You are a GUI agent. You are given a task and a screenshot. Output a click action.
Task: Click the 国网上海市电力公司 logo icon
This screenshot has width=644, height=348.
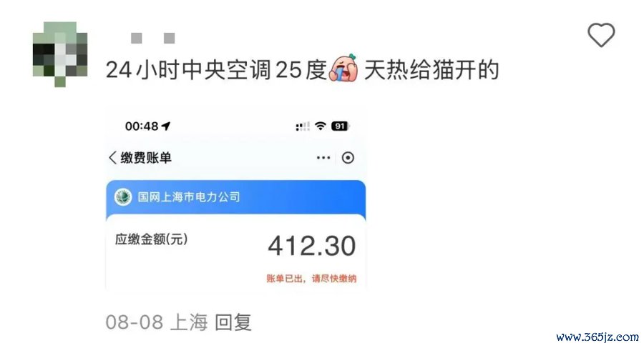[x=123, y=197]
